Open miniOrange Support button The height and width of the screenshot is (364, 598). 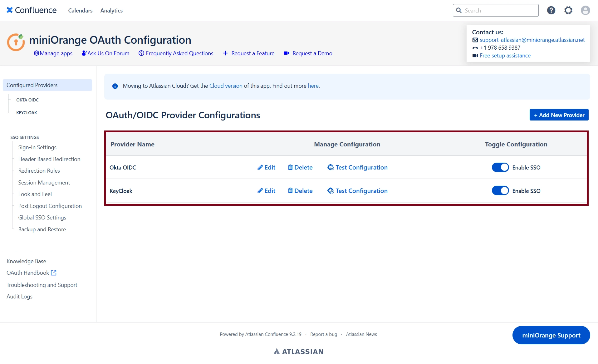click(551, 335)
